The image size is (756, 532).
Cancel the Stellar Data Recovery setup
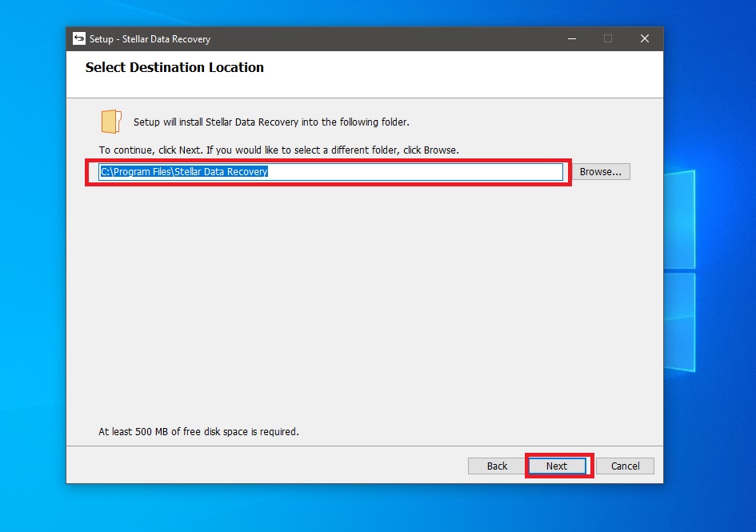tap(625, 466)
